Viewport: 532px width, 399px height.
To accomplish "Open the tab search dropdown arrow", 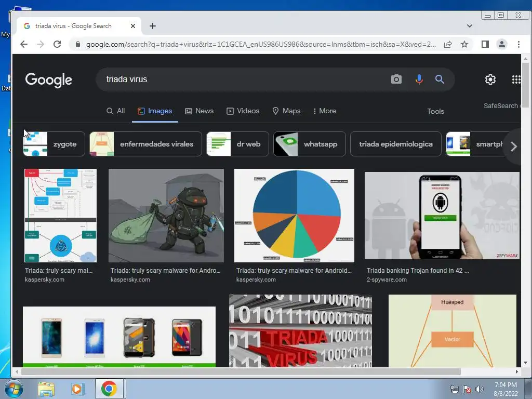I will 470,26.
